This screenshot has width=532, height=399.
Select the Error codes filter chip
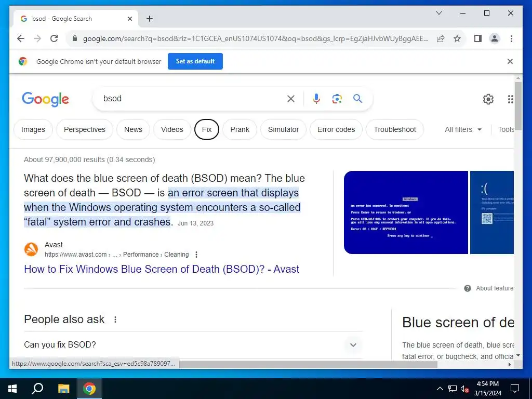[336, 129]
